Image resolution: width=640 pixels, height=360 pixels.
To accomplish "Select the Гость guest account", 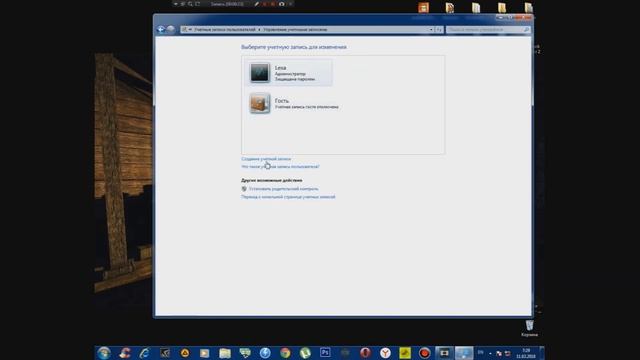I will pos(294,103).
